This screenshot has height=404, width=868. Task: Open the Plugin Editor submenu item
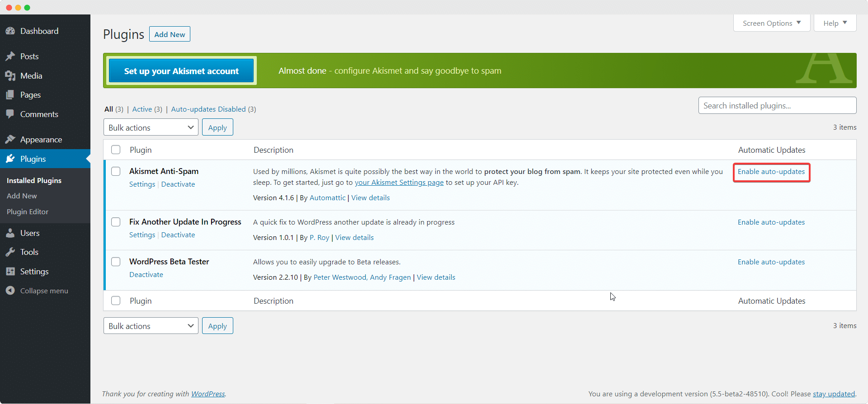[x=28, y=211]
